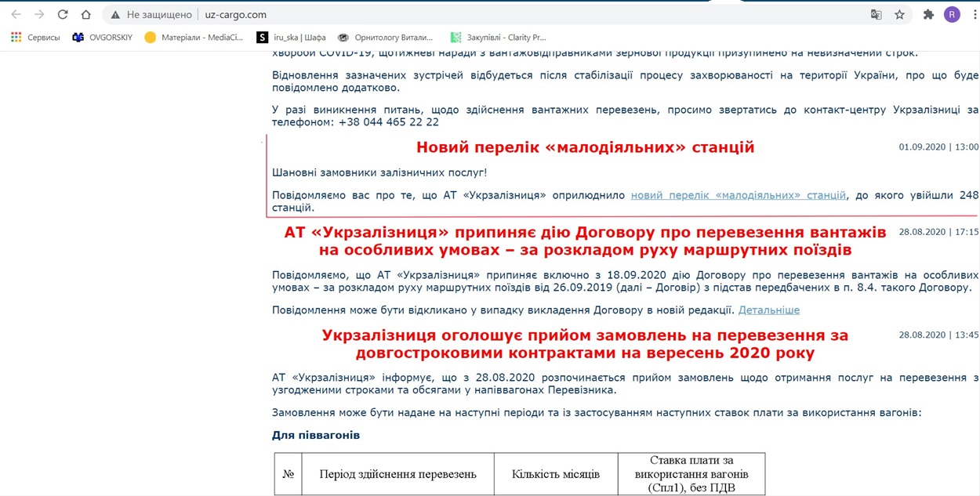Click the № table header cell

(289, 474)
